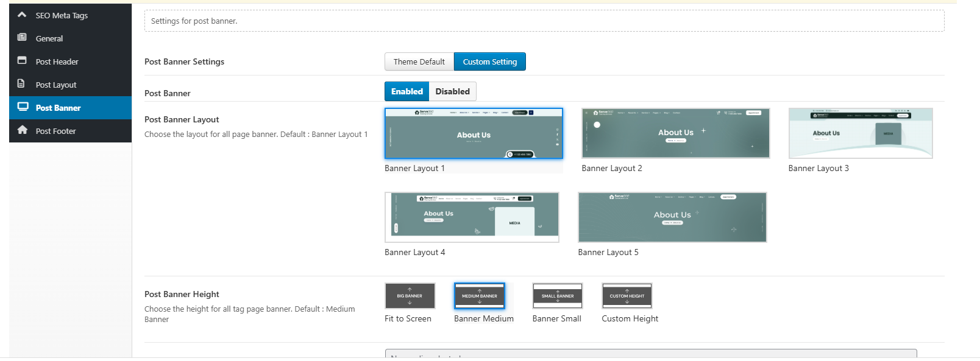Select the Big Banner height icon
The width and height of the screenshot is (980, 361).
410,296
